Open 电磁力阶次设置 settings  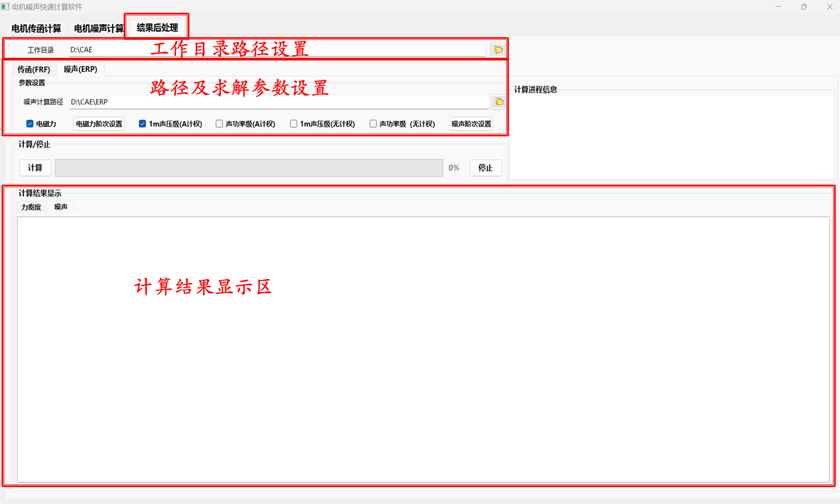tap(99, 124)
